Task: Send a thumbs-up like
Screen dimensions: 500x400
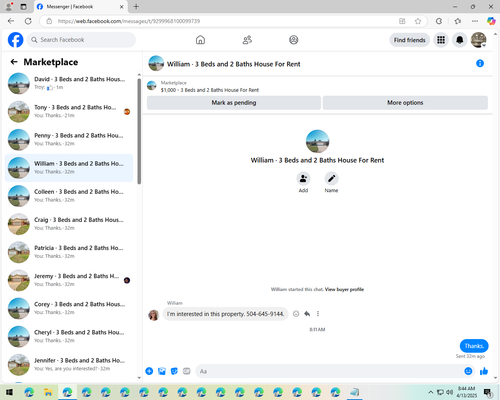Action: click(x=484, y=371)
